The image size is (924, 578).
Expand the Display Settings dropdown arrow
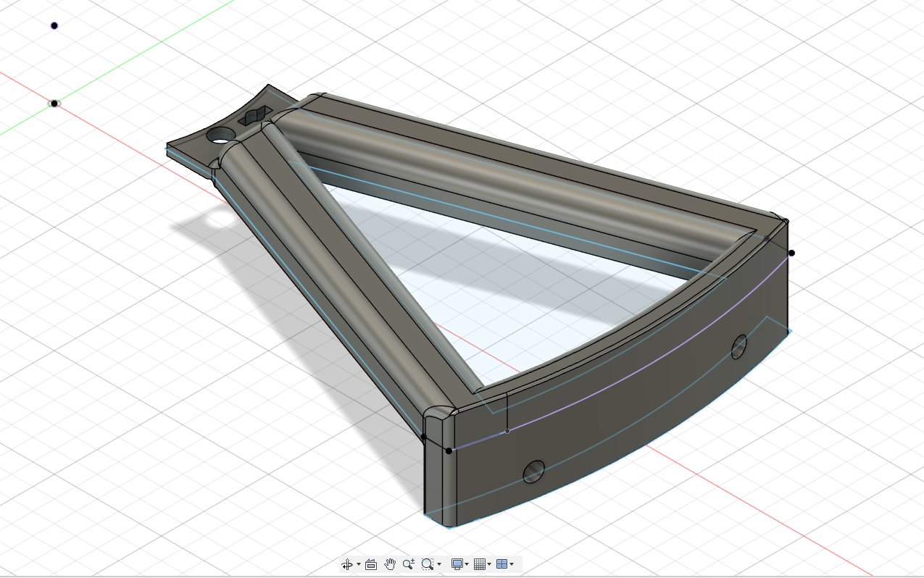pos(467,565)
